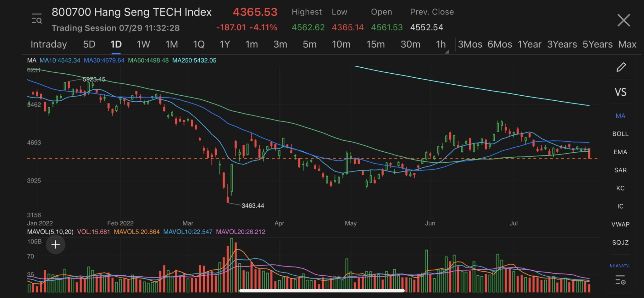Select the 1W period tab
This screenshot has width=644, height=298.
(x=143, y=44)
